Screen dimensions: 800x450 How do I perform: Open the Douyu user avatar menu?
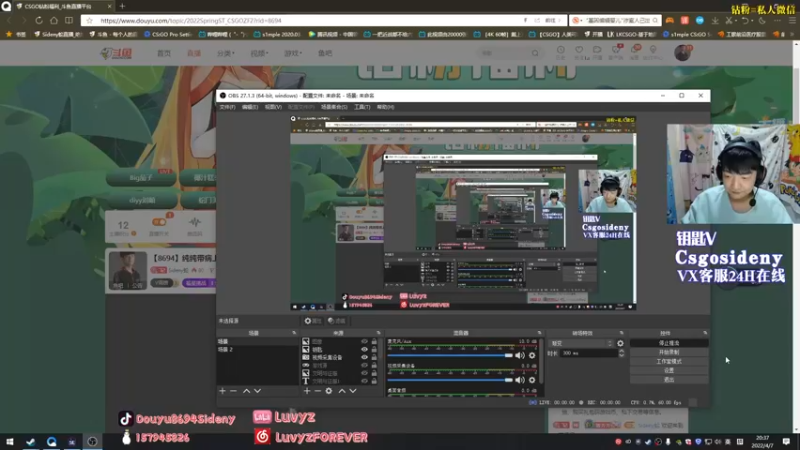pyautogui.click(x=682, y=53)
